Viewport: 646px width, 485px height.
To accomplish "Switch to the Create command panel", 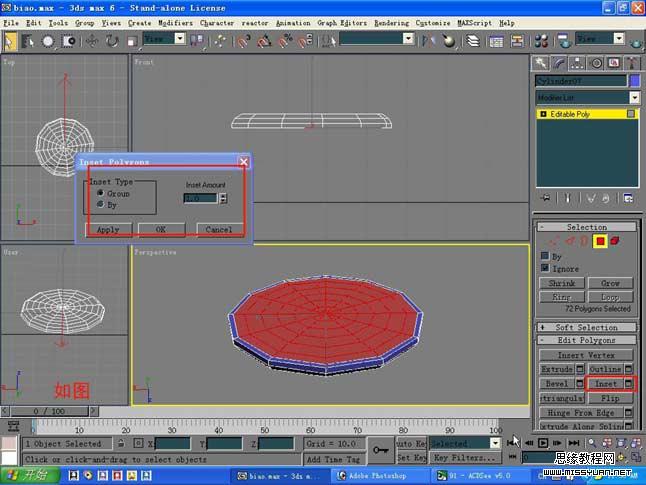I will coord(541,63).
